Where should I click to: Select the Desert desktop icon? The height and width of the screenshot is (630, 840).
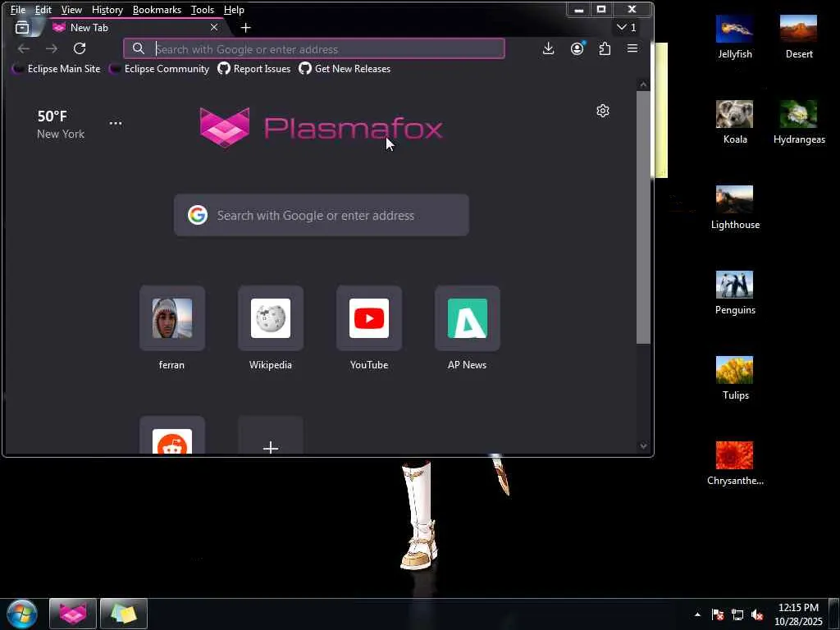point(799,38)
